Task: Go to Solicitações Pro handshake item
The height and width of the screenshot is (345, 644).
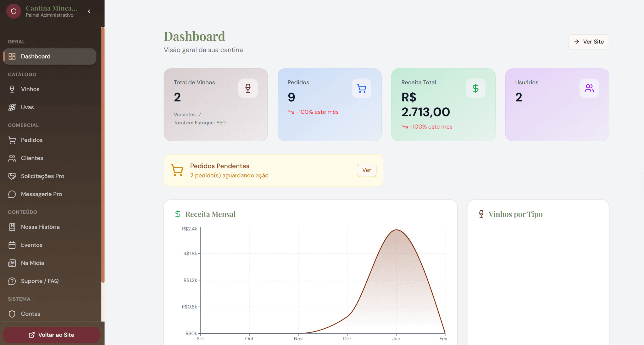Action: [x=42, y=176]
